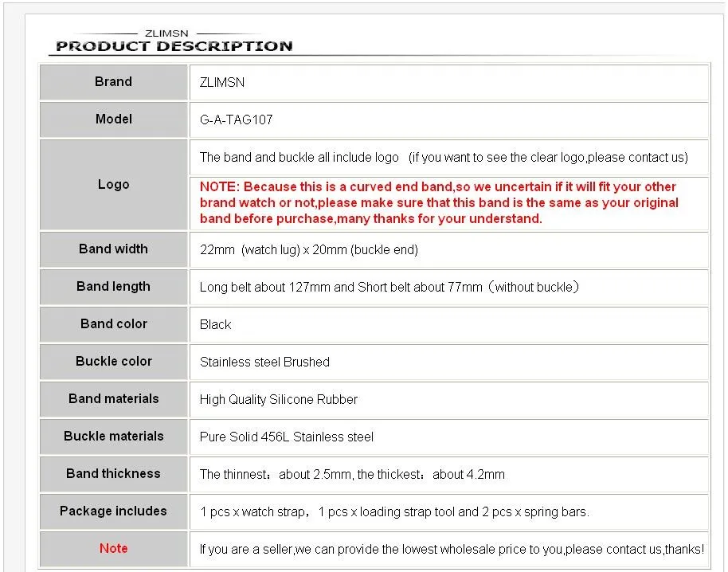The image size is (728, 572).
Task: Click the Stainless steel Brushed value
Action: [264, 362]
